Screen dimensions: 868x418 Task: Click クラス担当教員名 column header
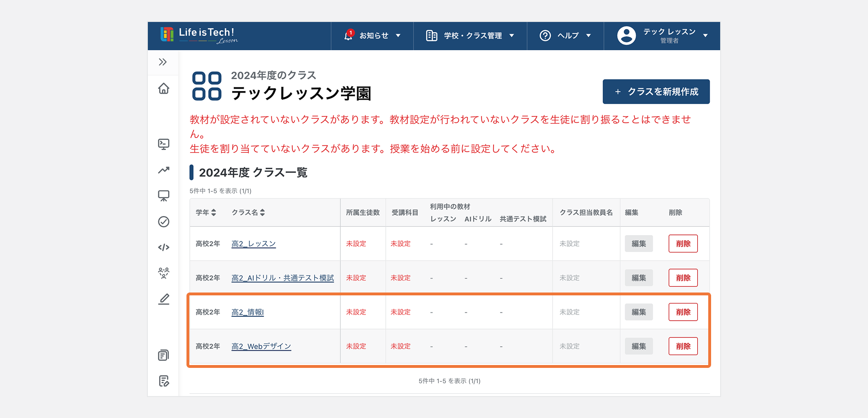click(586, 213)
